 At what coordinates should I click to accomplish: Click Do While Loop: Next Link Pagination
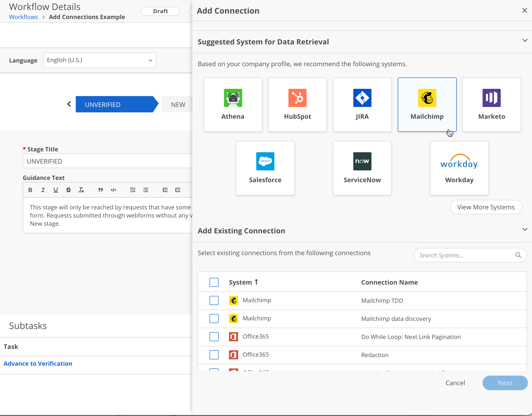411,337
